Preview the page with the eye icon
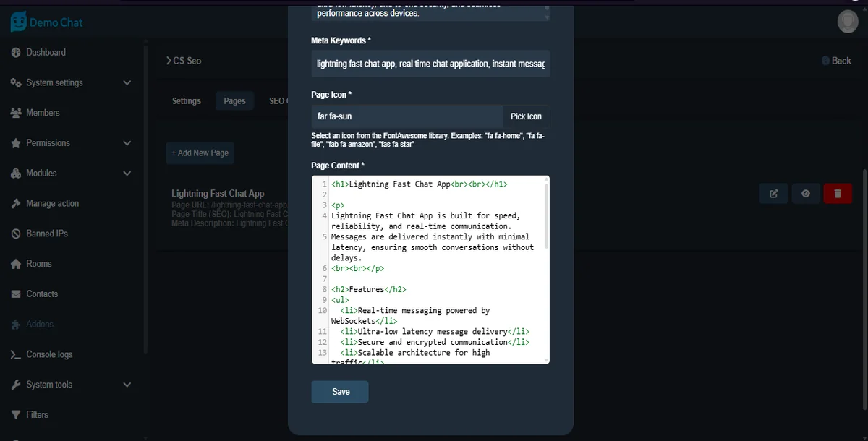 click(806, 193)
